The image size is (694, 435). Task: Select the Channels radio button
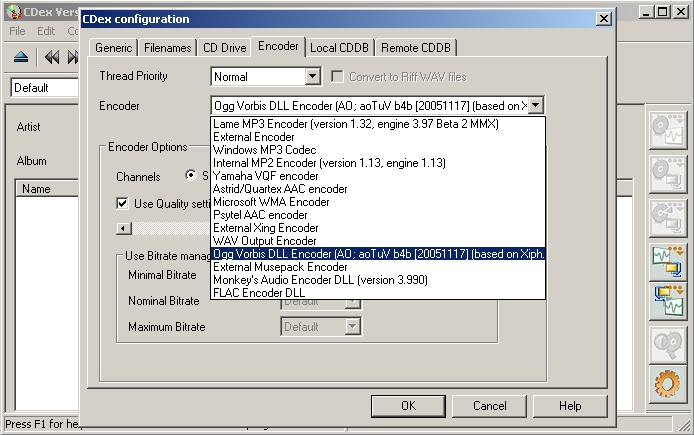click(191, 175)
